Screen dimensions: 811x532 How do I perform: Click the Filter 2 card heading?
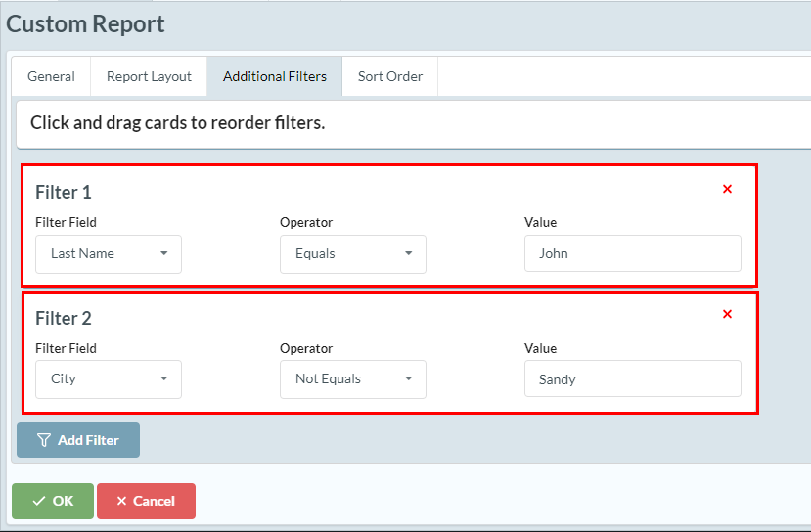pyautogui.click(x=64, y=318)
